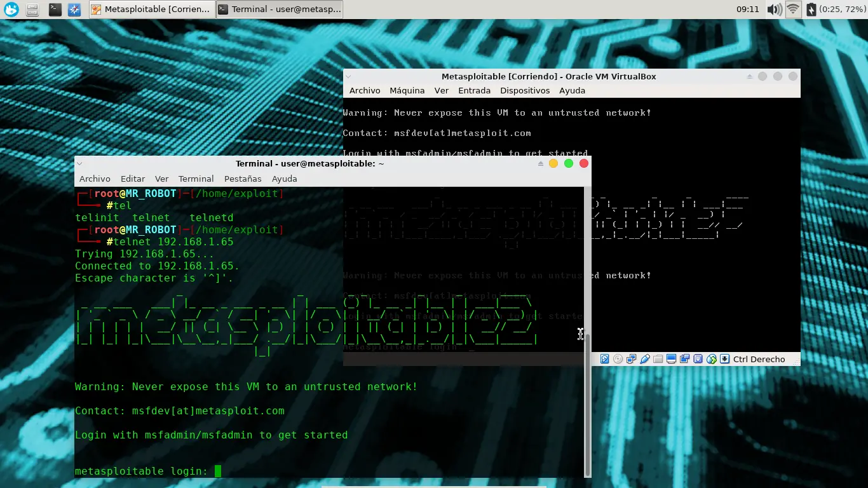Open the file manager panel launcher
The height and width of the screenshot is (488, 868).
point(33,10)
